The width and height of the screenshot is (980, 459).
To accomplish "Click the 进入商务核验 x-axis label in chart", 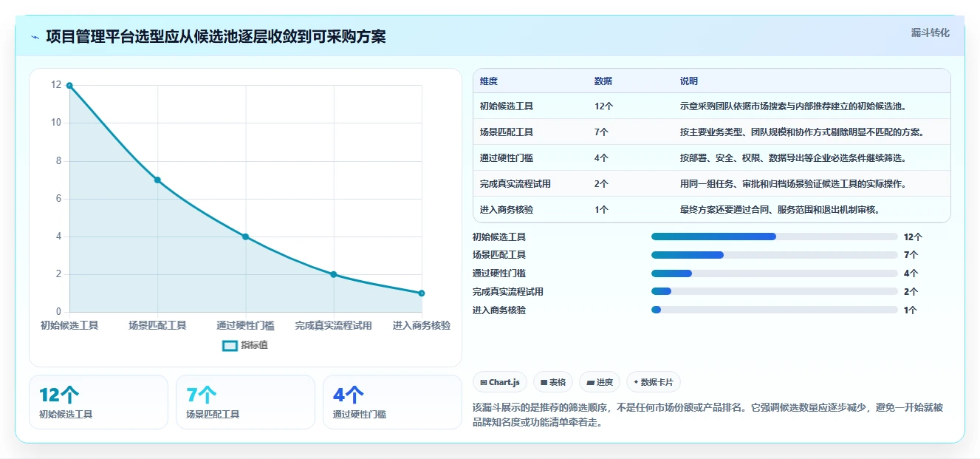I will [422, 325].
